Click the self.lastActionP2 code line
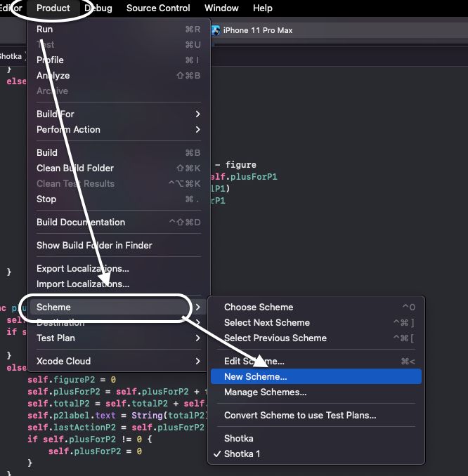Viewport: 468px width, 476px height. click(116, 428)
